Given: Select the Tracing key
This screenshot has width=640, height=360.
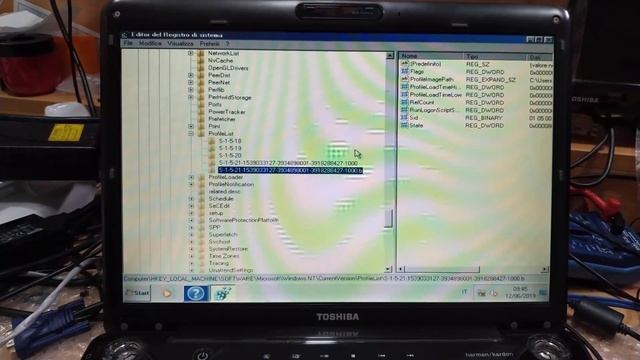Looking at the screenshot, I should click(218, 263).
